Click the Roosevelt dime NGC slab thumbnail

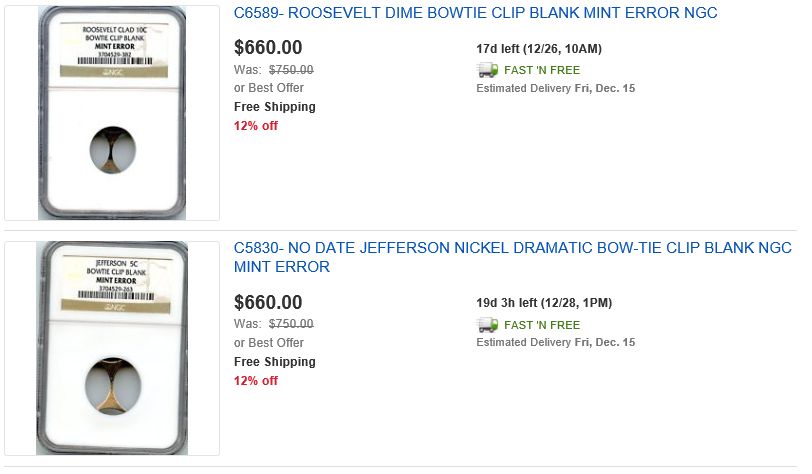pos(111,113)
